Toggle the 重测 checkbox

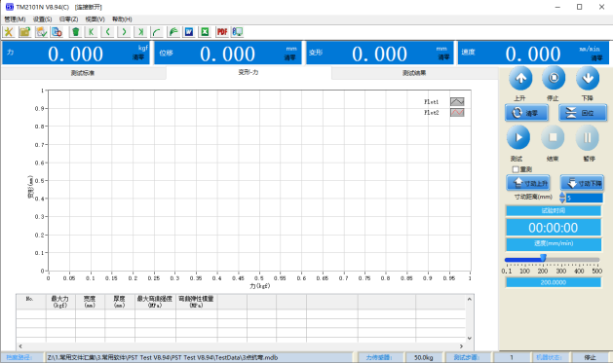(x=516, y=169)
